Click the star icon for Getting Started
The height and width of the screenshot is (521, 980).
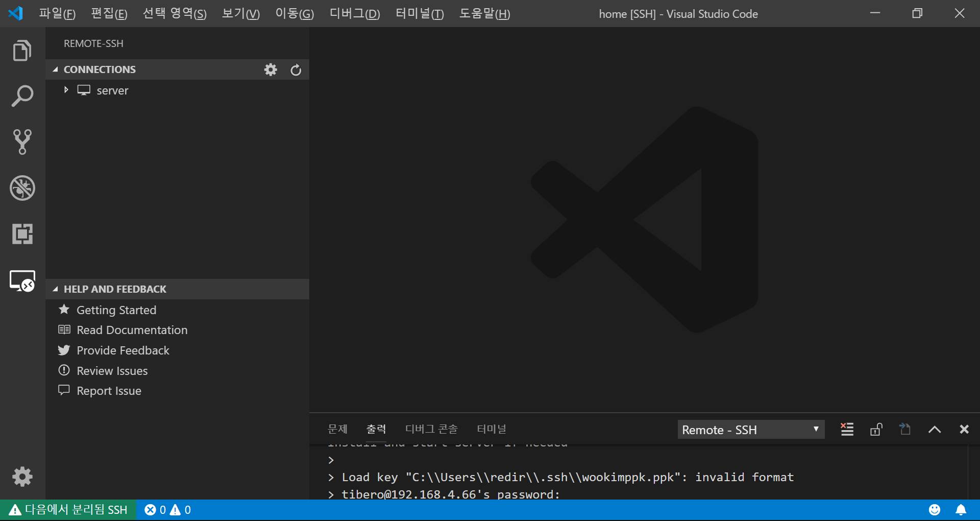coord(64,310)
